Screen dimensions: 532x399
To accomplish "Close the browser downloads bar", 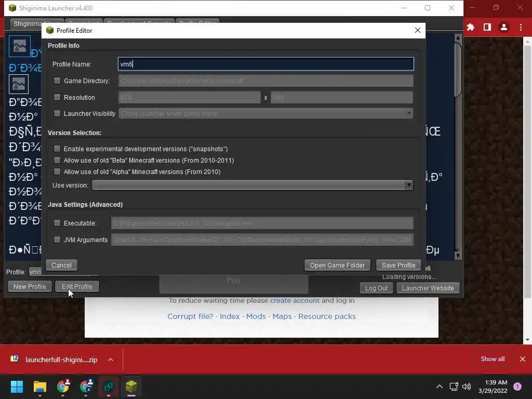I will tap(523, 359).
